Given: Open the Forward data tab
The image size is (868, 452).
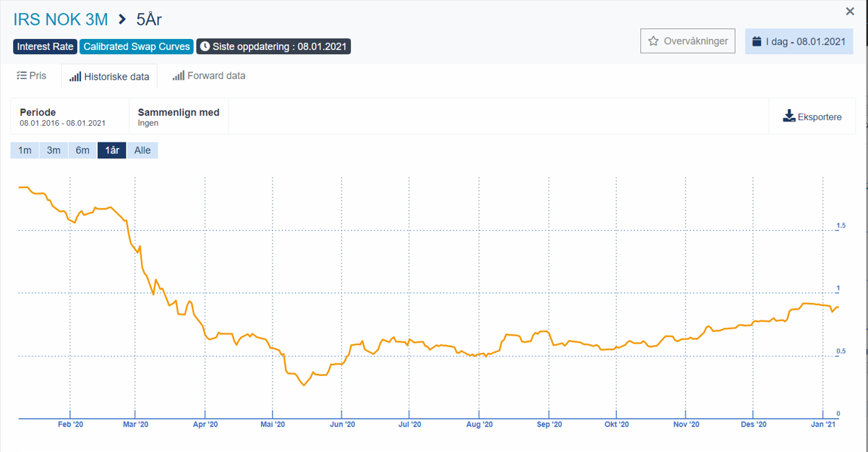Looking at the screenshot, I should (x=216, y=75).
